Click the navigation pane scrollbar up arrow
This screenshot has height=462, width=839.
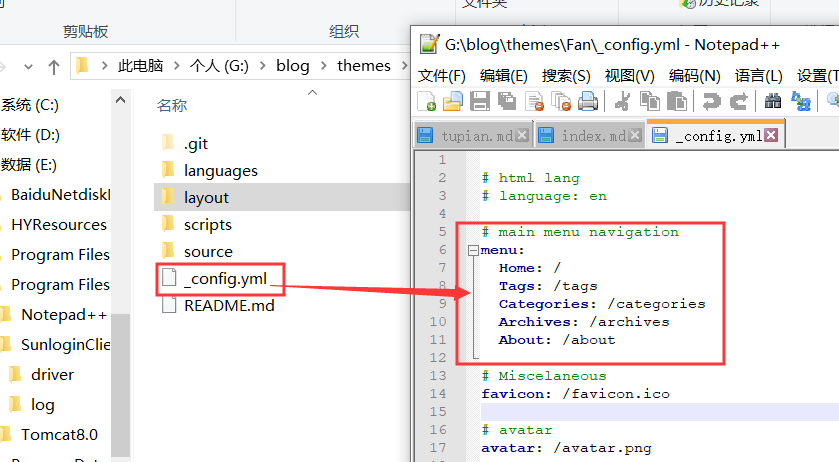(x=120, y=100)
